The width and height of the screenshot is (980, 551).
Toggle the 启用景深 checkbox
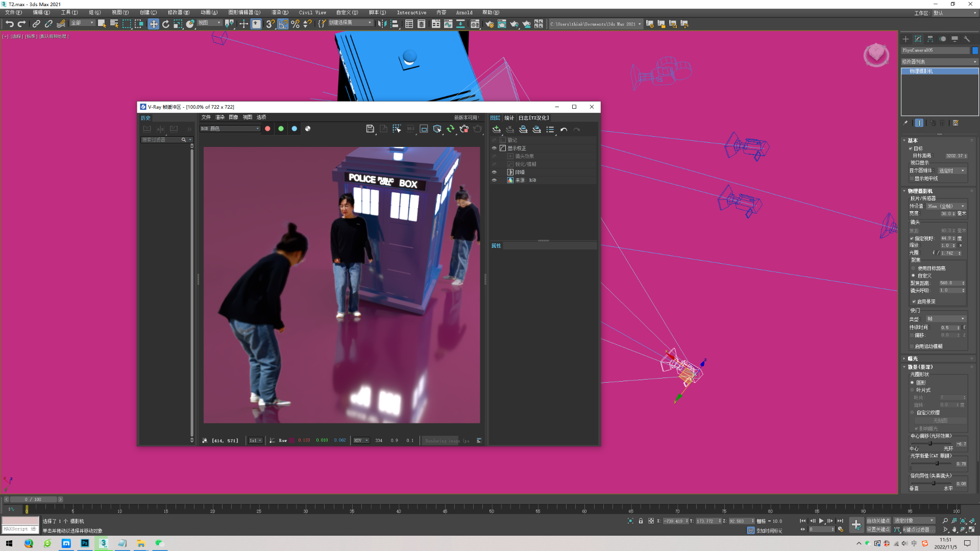click(x=914, y=302)
